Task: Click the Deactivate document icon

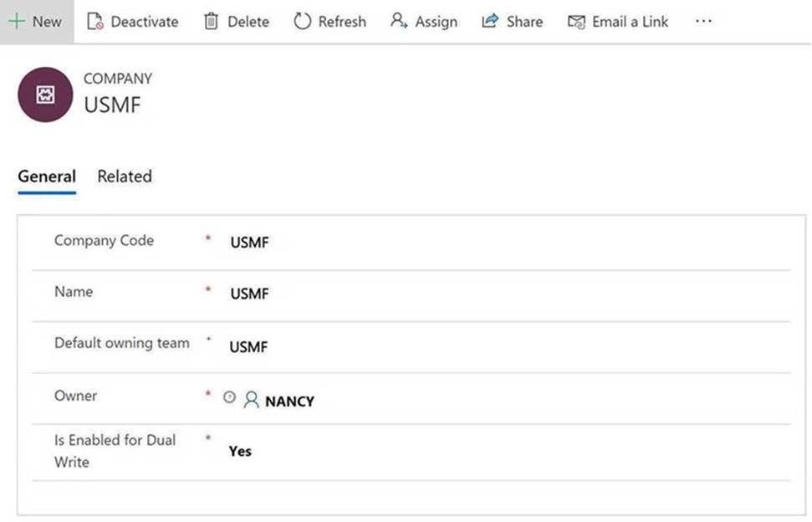Action: pos(94,22)
